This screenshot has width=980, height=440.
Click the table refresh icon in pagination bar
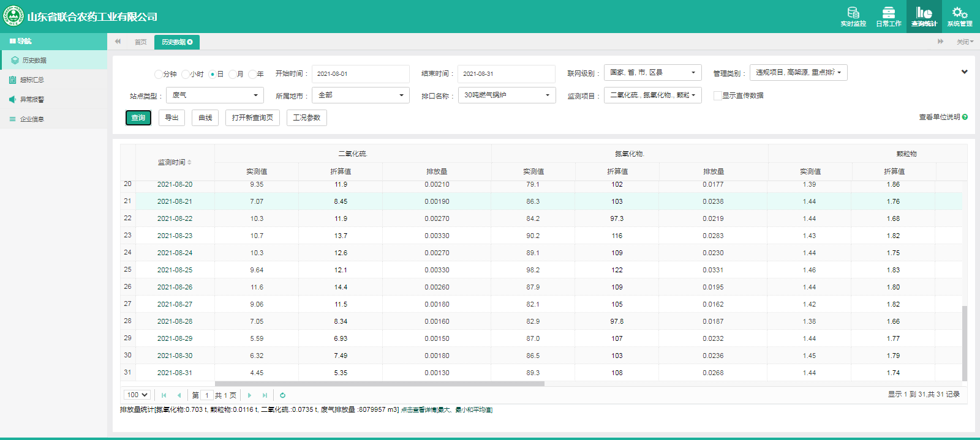pos(282,395)
